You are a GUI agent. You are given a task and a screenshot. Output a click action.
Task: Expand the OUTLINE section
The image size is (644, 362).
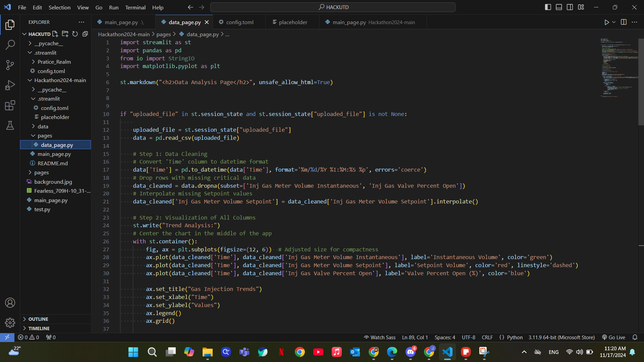[38, 319]
